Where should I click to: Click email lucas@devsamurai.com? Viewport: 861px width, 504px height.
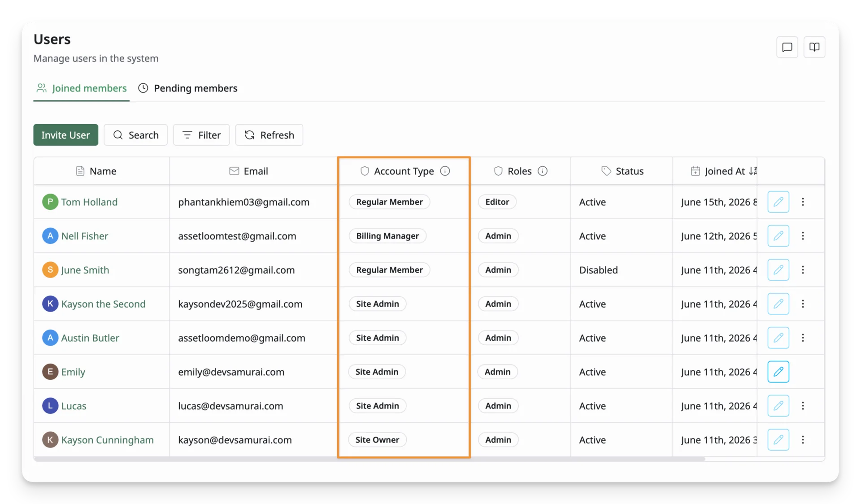click(x=230, y=406)
